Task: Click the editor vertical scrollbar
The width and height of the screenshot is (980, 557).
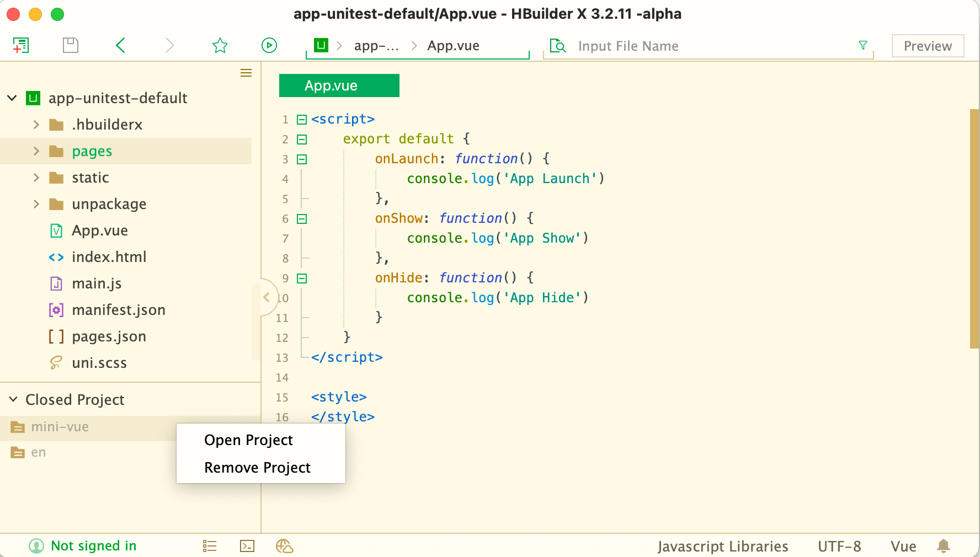Action: tap(974, 229)
